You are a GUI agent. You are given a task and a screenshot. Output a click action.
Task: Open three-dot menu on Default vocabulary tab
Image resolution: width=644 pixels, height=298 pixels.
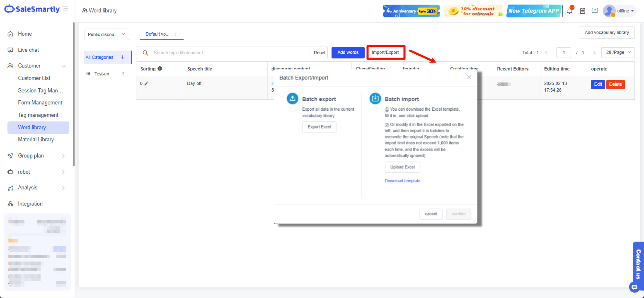[x=176, y=34]
